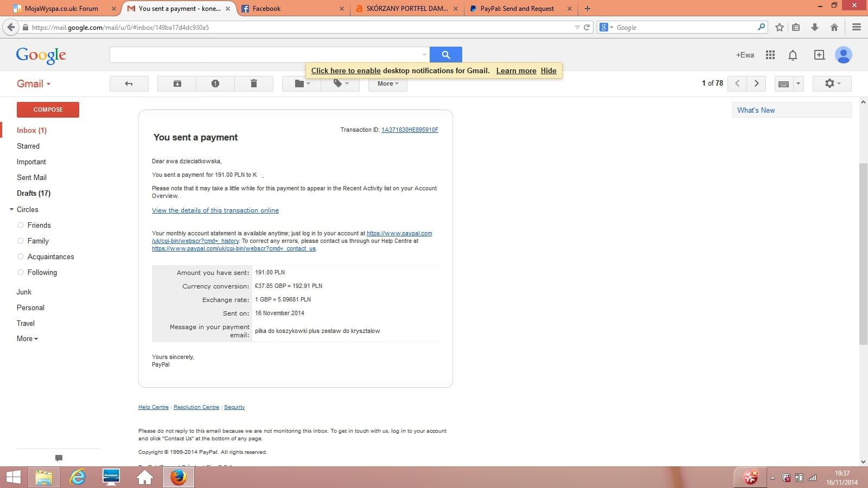
Task: Click Learn more in notification bar
Action: click(516, 70)
